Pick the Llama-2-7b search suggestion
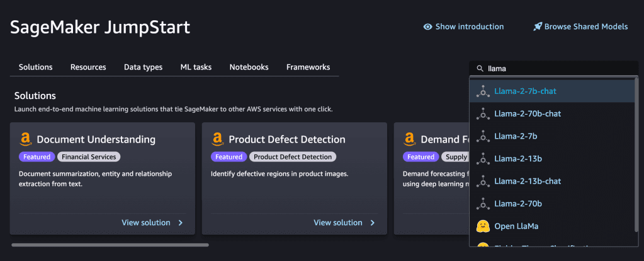 553,136
